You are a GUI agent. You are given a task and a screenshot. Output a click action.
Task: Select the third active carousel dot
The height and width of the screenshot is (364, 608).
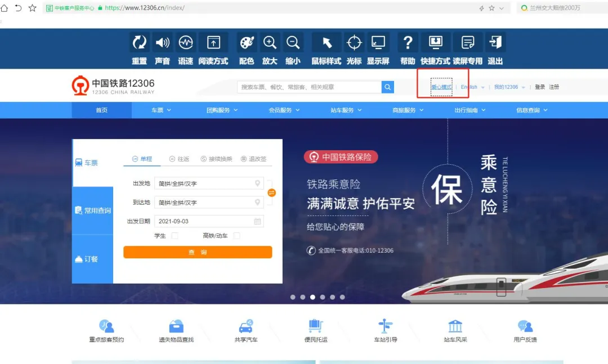[x=312, y=297]
